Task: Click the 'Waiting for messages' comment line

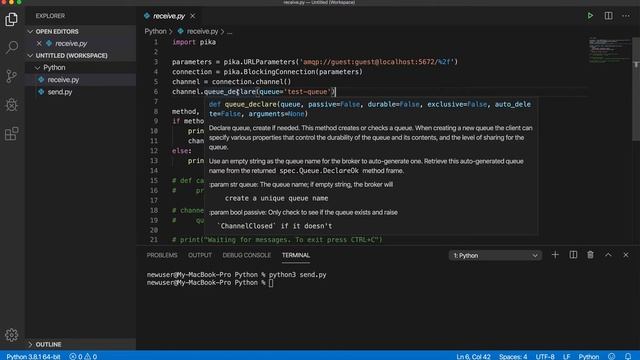Action: coord(277,240)
